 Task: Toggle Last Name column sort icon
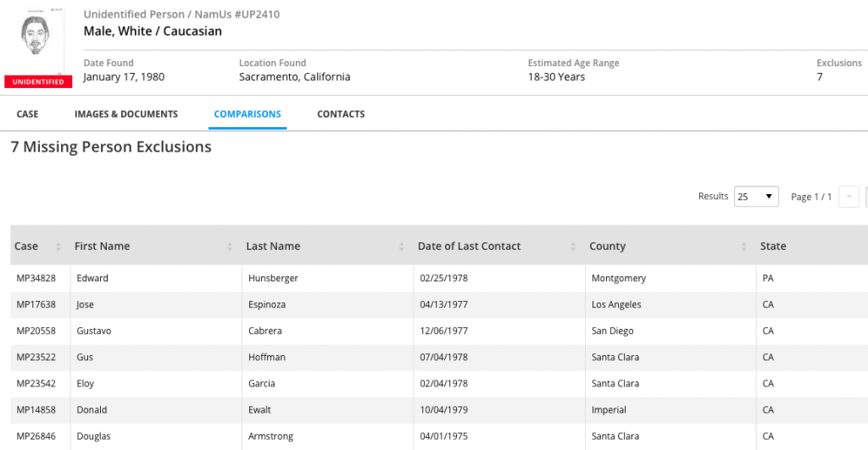pos(401,247)
